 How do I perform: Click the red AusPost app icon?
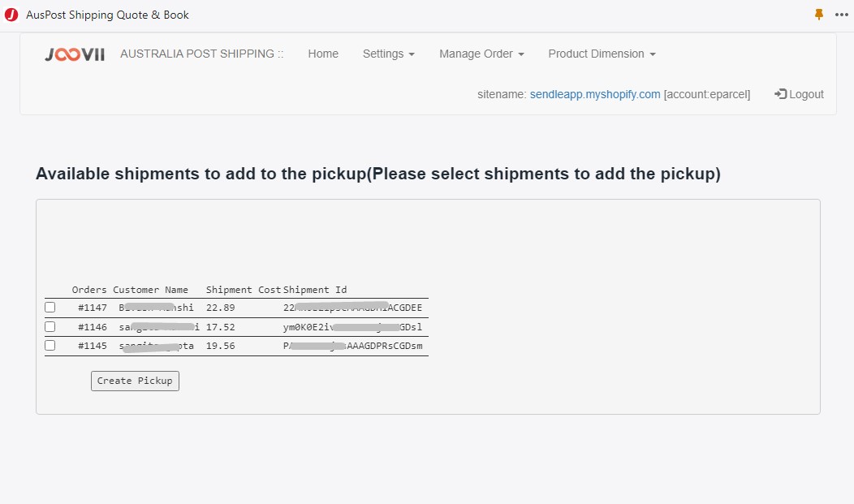click(x=11, y=15)
